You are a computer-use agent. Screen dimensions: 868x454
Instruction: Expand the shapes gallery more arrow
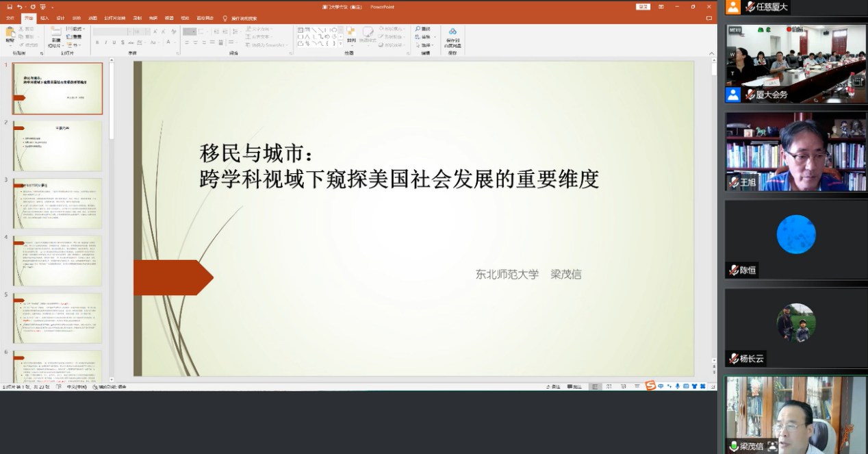[339, 43]
